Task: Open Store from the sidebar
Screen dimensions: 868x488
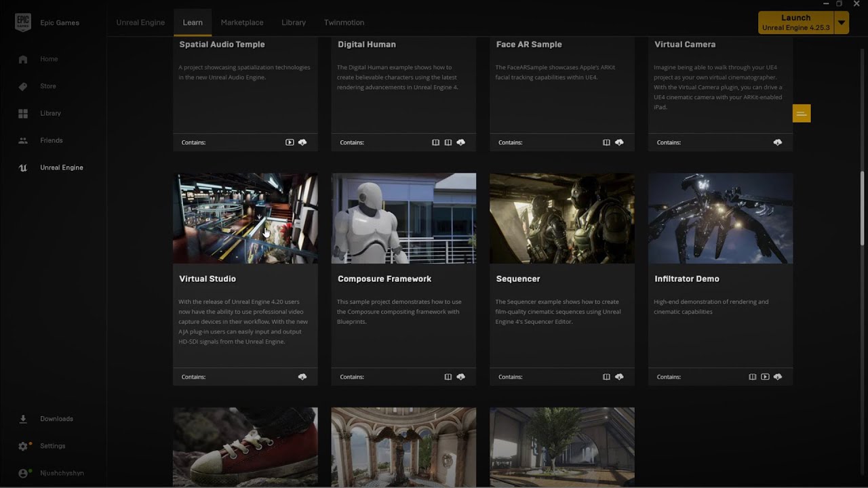Action: (38, 86)
